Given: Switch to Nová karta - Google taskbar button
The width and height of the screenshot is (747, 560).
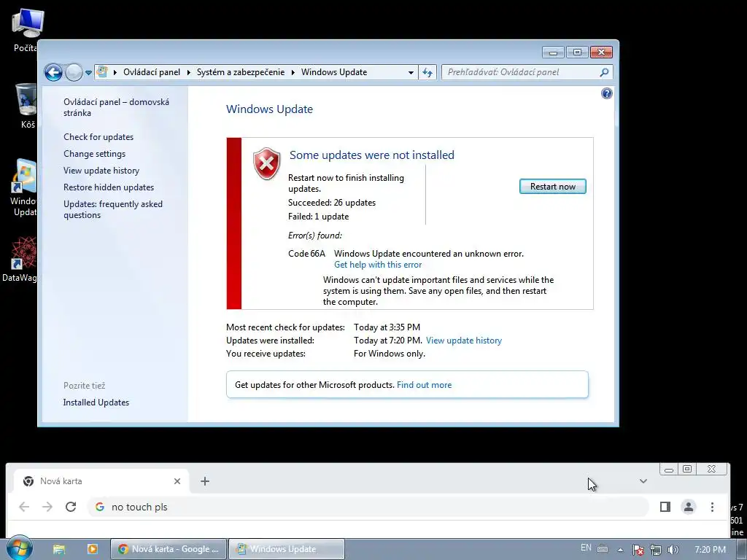Looking at the screenshot, I should (x=169, y=549).
